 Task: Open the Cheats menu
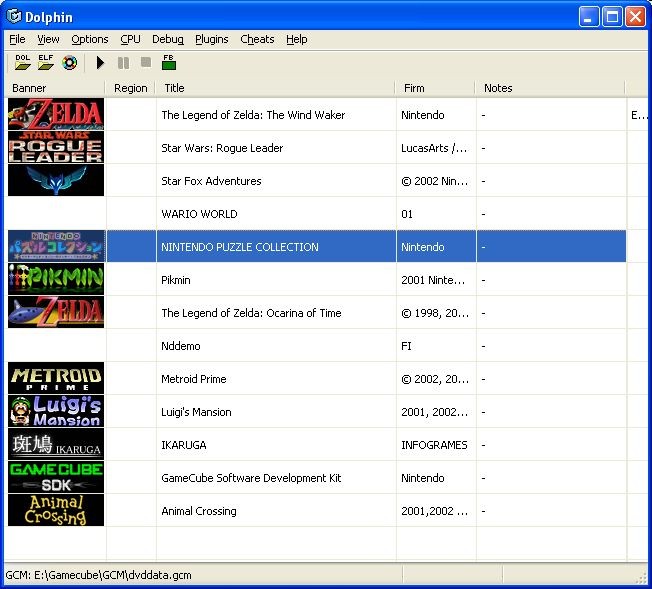pyautogui.click(x=257, y=39)
